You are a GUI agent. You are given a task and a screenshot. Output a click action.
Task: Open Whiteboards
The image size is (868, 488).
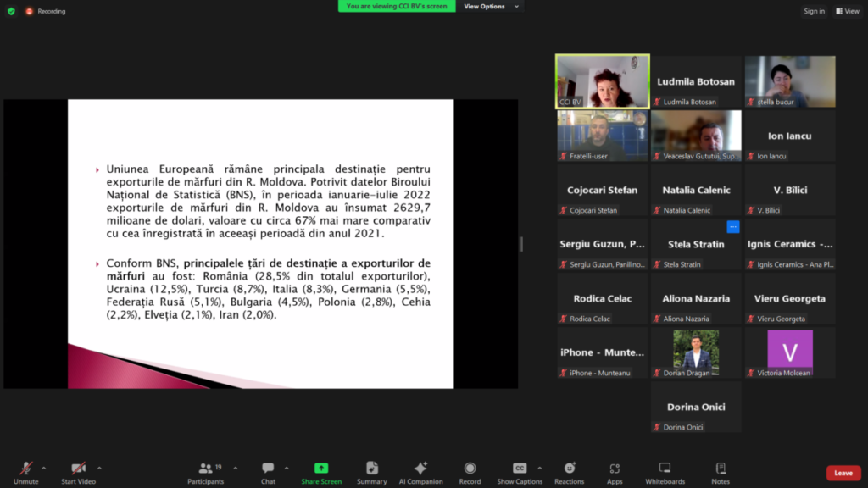click(x=665, y=473)
